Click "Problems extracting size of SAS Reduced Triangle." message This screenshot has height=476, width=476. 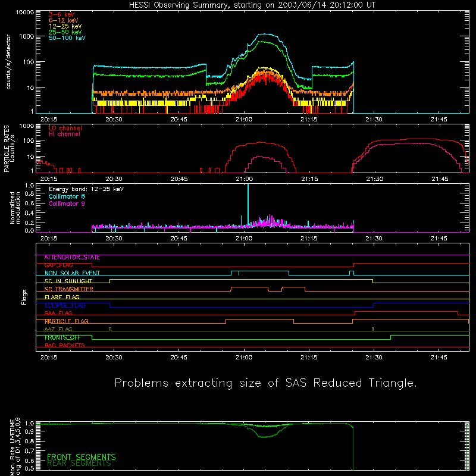coord(265,383)
